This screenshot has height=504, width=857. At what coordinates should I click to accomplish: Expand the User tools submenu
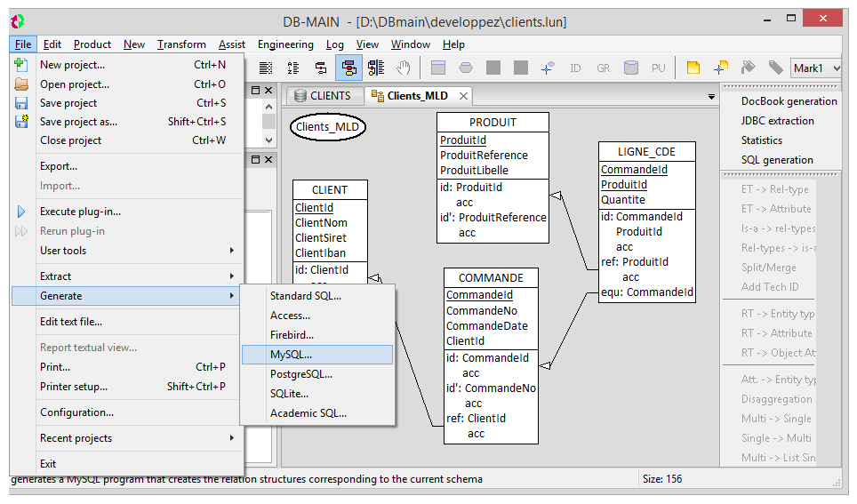tap(232, 251)
